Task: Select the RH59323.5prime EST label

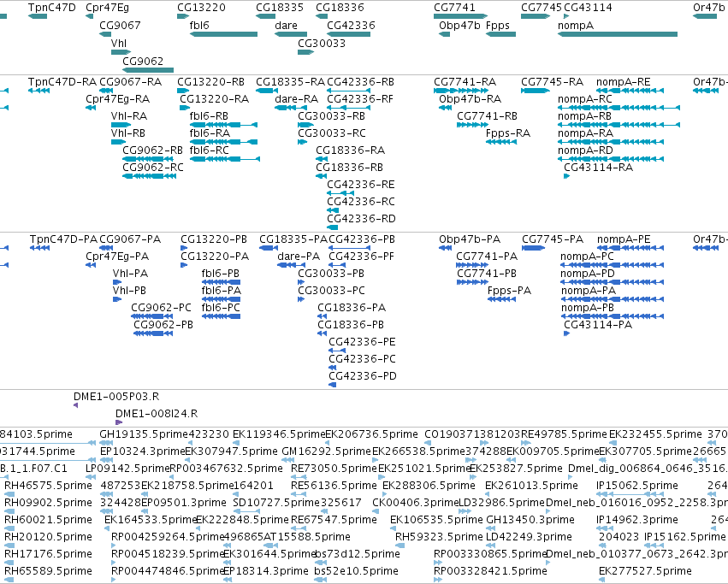Action: tap(439, 537)
